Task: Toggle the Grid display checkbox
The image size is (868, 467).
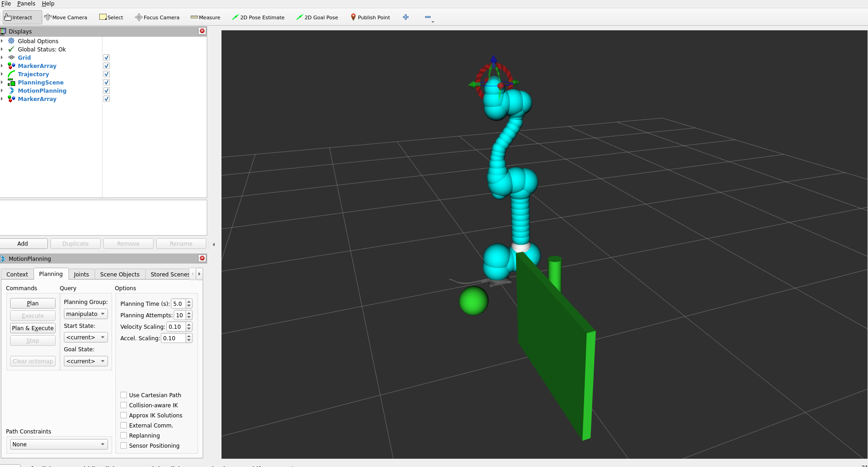Action: pos(107,57)
